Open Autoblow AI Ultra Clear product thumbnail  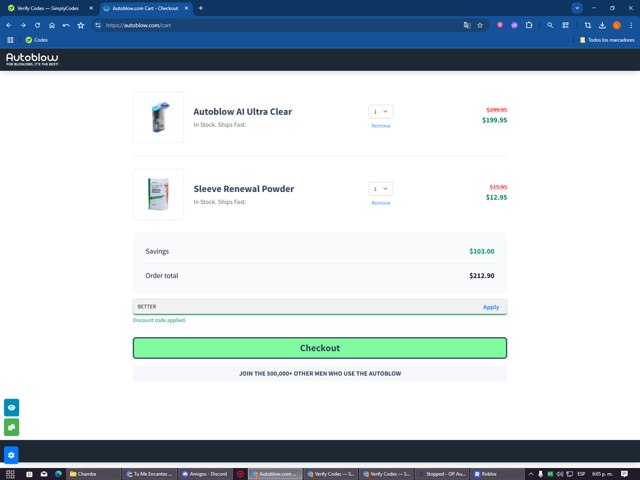point(158,117)
